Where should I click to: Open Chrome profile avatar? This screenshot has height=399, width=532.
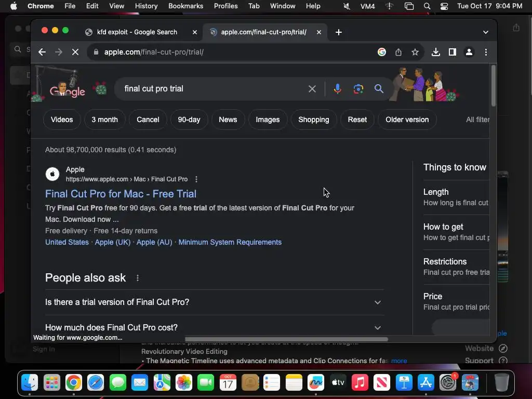click(469, 52)
